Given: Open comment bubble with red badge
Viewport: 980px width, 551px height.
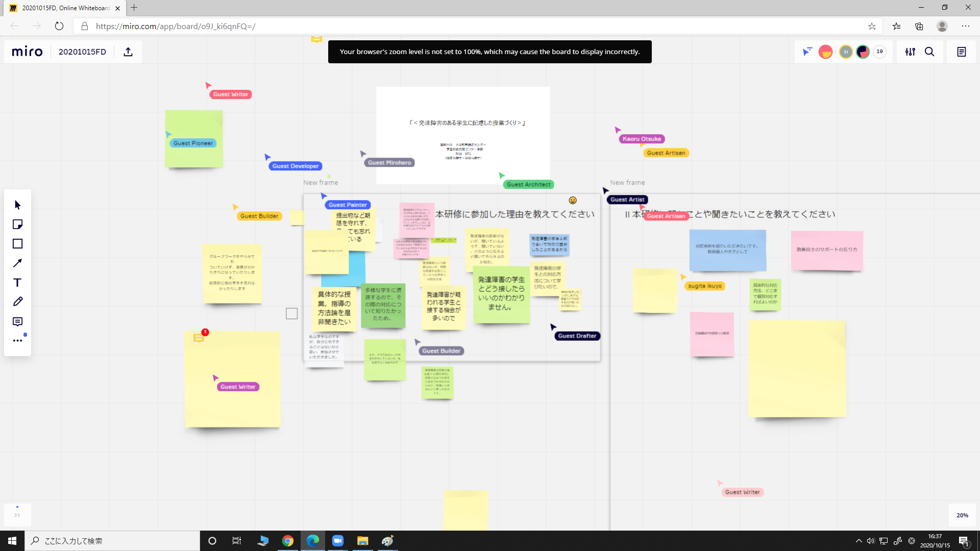Looking at the screenshot, I should pyautogui.click(x=199, y=338).
